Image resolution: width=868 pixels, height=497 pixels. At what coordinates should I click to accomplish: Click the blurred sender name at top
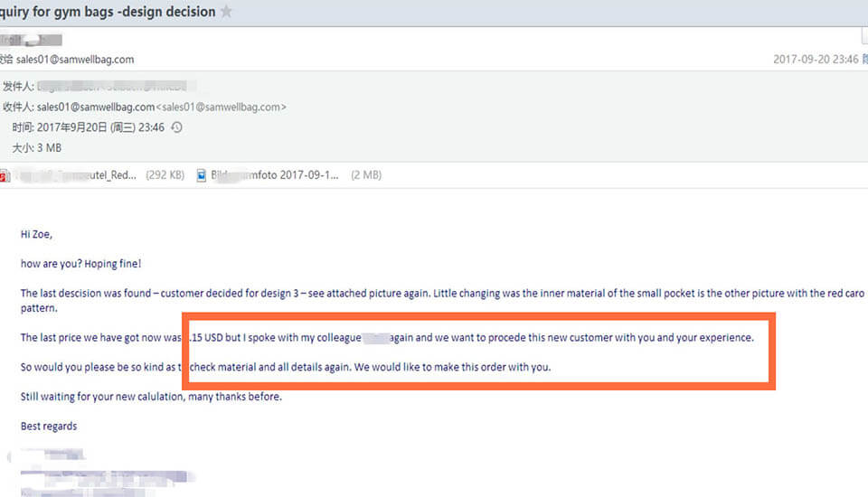[x=32, y=41]
